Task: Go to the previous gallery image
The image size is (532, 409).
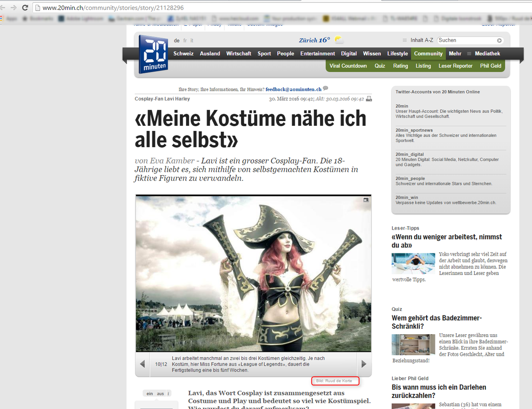Action: (x=142, y=364)
